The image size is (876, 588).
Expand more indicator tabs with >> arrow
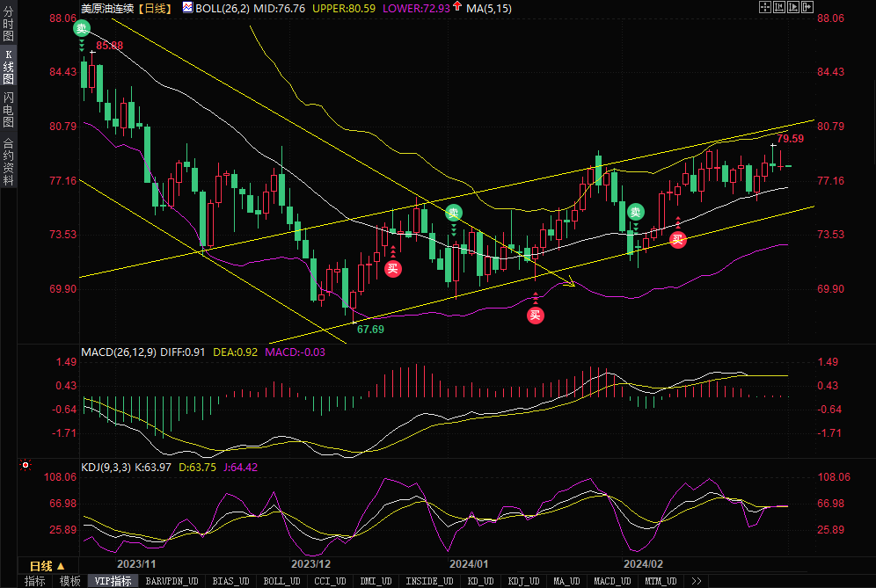697,581
